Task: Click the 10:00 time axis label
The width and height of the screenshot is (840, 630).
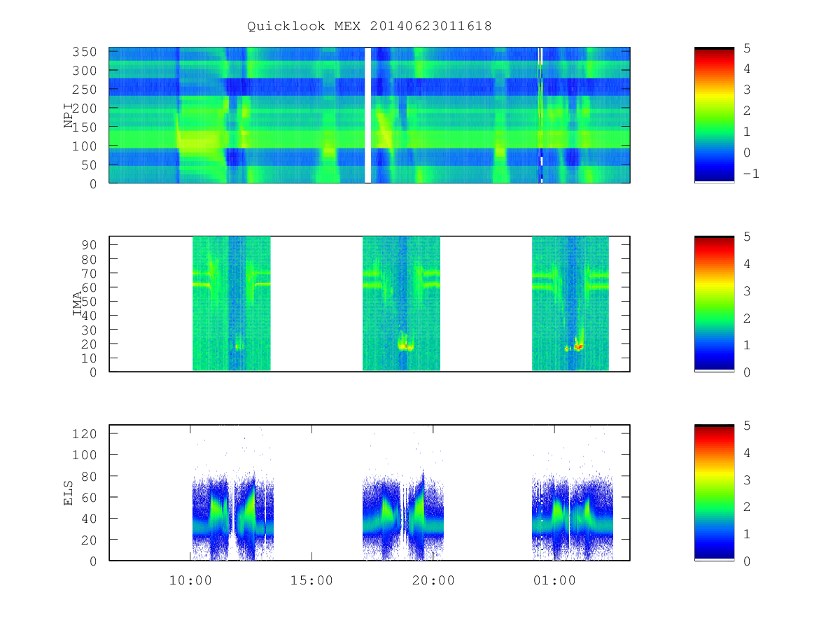Action: coord(190,580)
